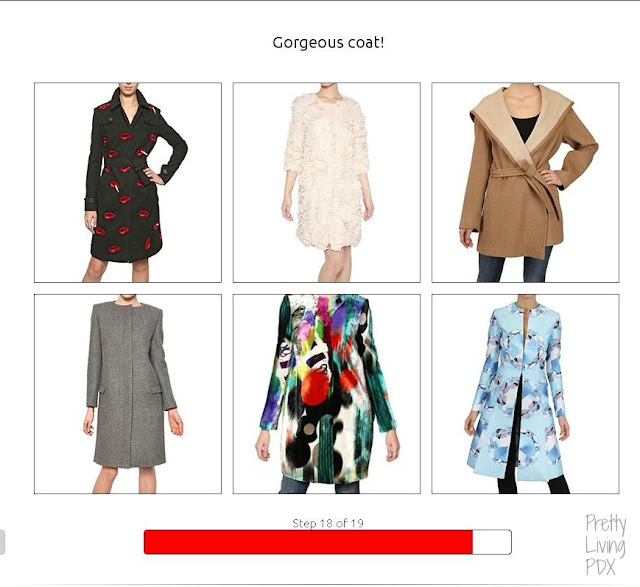
Task: Click the gray tab on left edge
Action: coord(2,543)
